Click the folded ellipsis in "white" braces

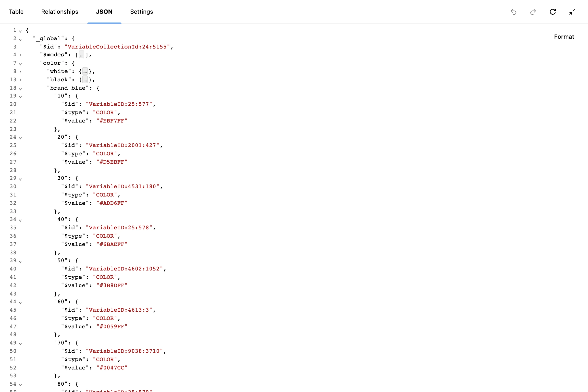pyautogui.click(x=85, y=72)
